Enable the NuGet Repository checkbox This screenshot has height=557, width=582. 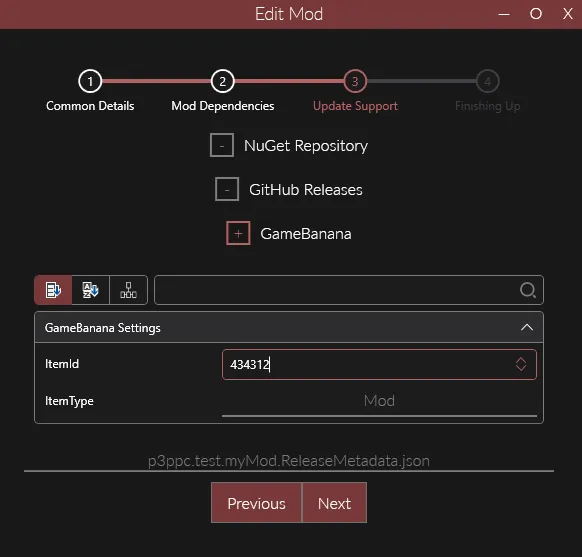pyautogui.click(x=222, y=145)
